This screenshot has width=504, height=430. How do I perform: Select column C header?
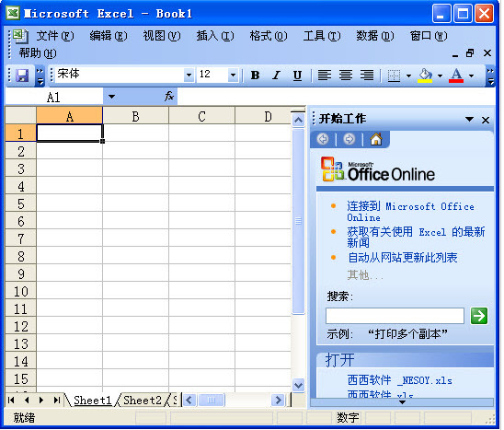[201, 116]
